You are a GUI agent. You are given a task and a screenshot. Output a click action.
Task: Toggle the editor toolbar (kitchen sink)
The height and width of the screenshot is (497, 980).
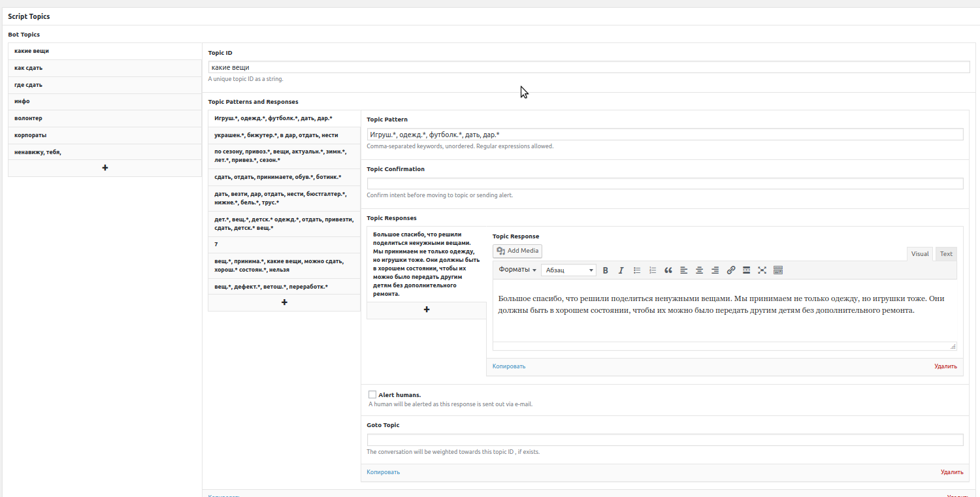point(778,270)
